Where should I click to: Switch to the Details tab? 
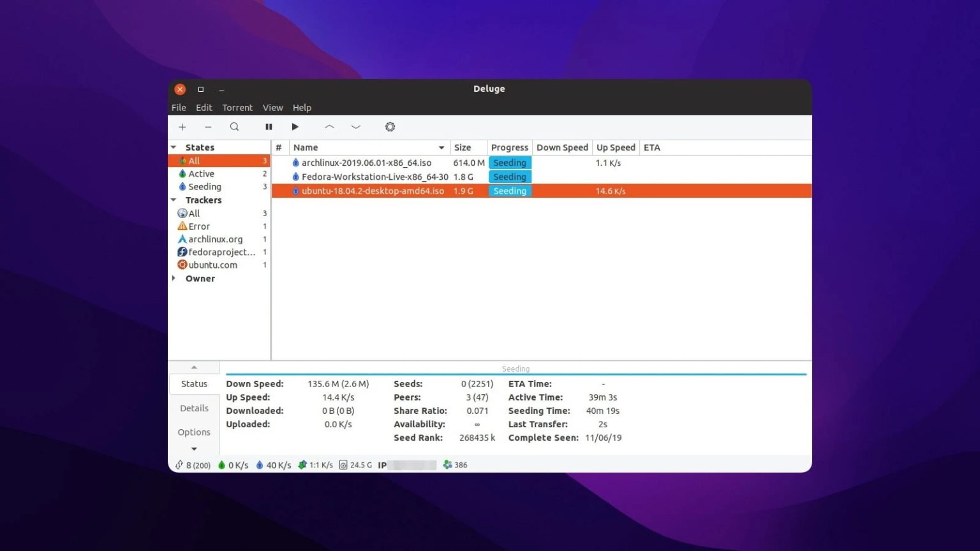(193, 408)
